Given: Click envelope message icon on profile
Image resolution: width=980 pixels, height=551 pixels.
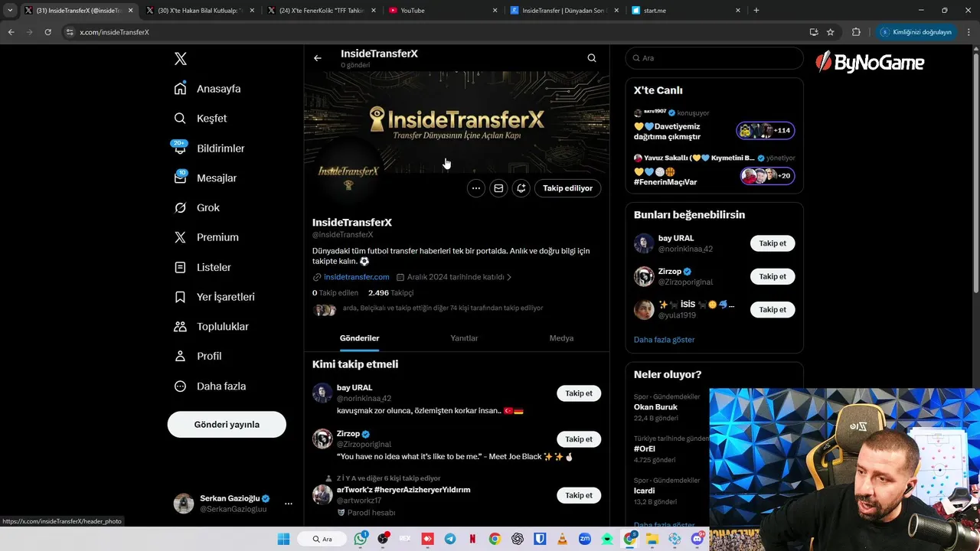Looking at the screenshot, I should [498, 188].
